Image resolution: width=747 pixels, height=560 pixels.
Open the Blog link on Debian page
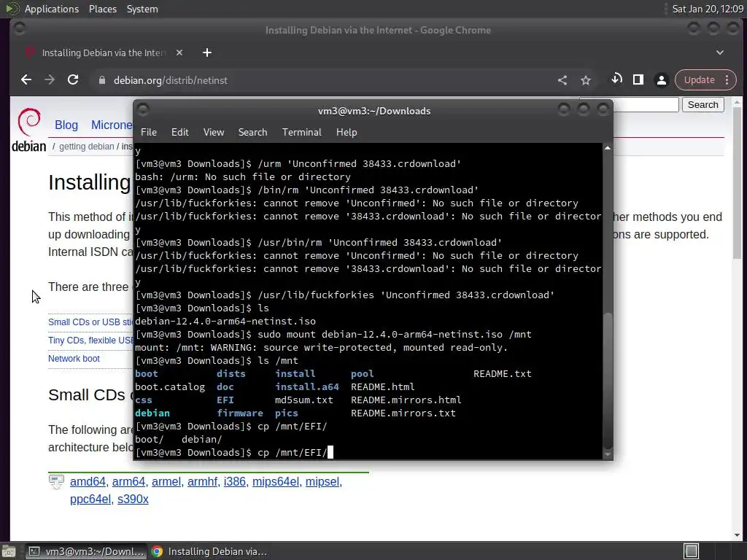pos(66,125)
